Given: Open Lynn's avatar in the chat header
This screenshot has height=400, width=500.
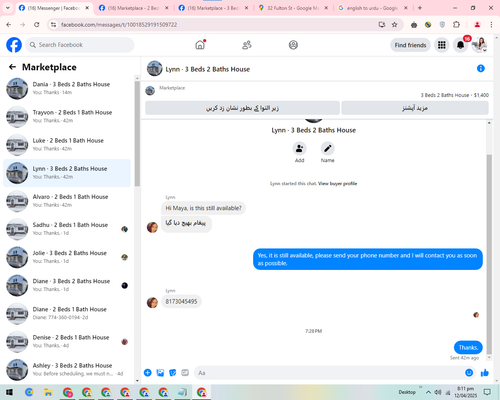Looking at the screenshot, I should click(x=154, y=68).
